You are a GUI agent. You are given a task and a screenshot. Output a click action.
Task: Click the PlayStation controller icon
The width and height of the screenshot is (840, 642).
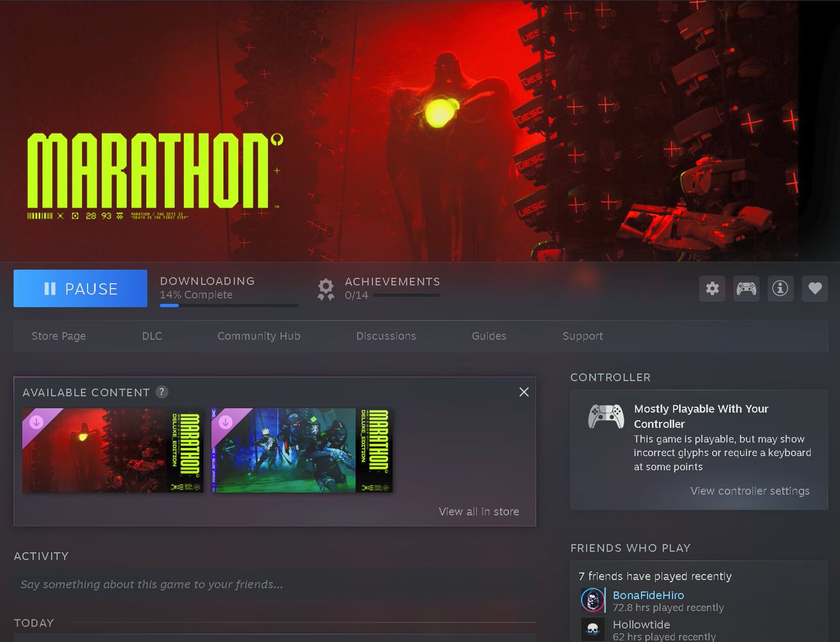pos(605,417)
